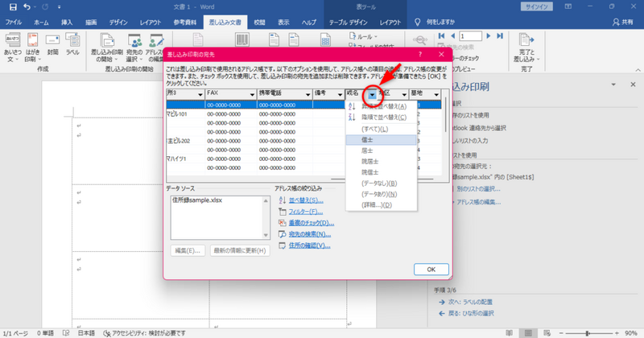
Task: Select (詳細...) in the filter menu
Action: [x=381, y=205]
